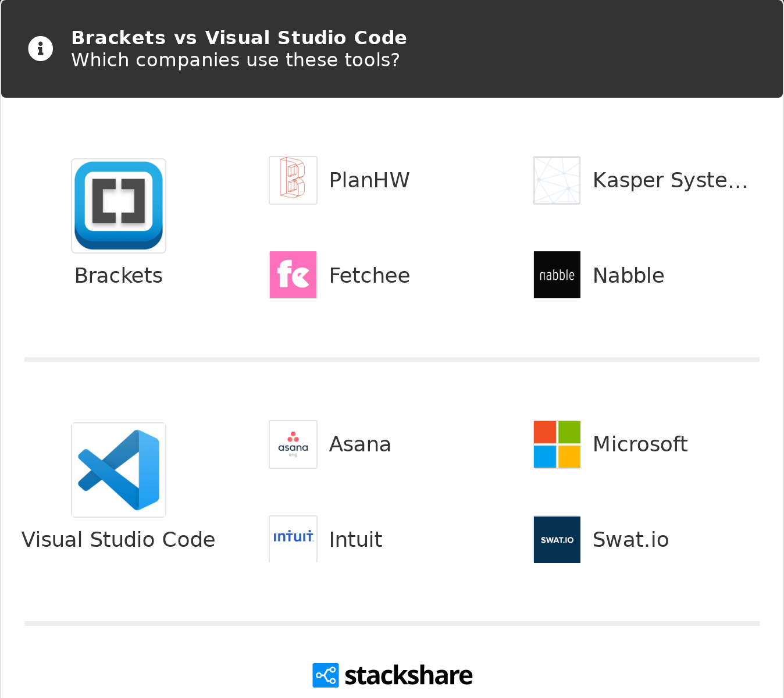
Task: Click the Intuit logo icon
Action: (293, 539)
